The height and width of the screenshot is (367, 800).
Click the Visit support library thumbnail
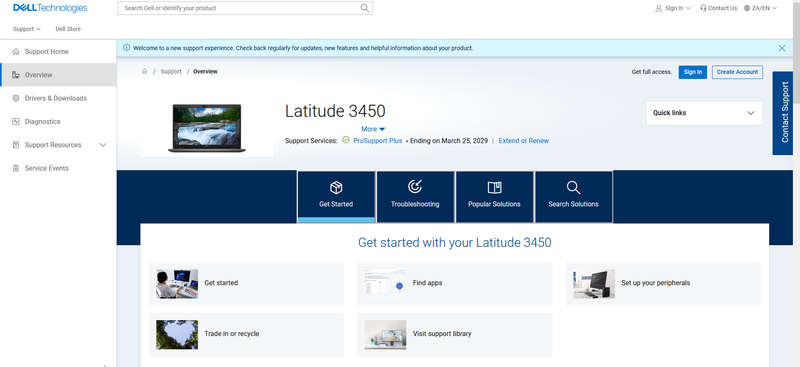[385, 334]
